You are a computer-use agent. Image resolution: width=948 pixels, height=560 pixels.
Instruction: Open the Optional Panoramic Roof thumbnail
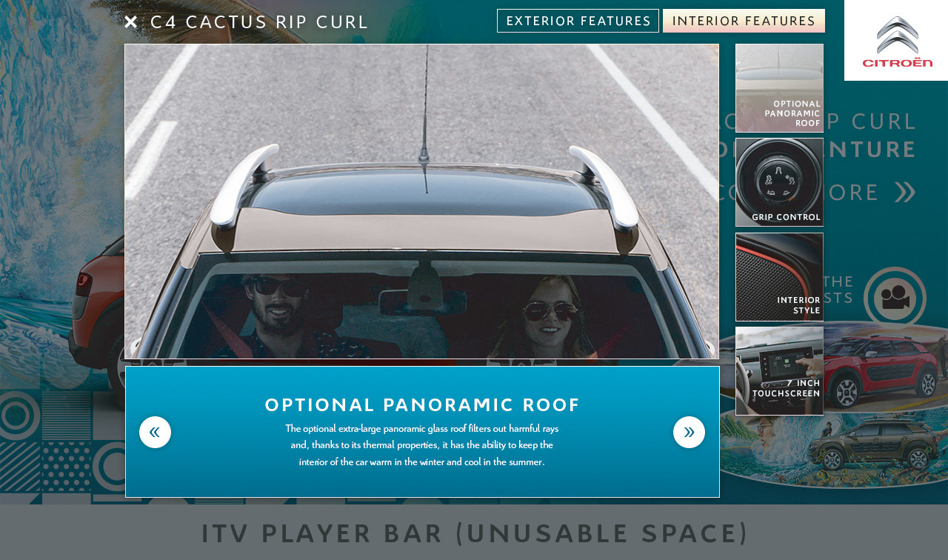[x=779, y=88]
